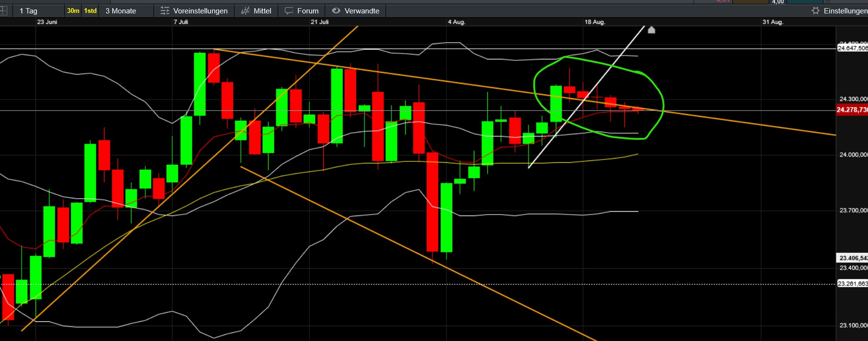Click the '31 Aug.' date axis label
The height and width of the screenshot is (341, 868).
pyautogui.click(x=773, y=22)
